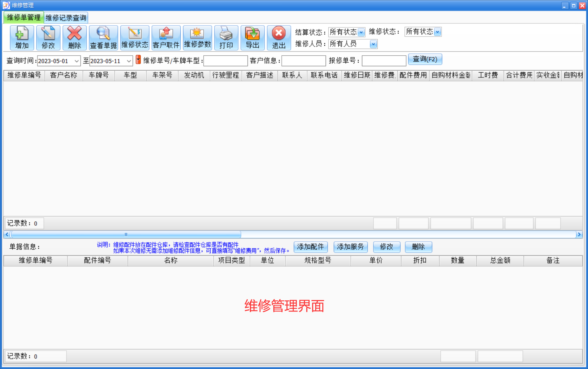The height and width of the screenshot is (369, 588).
Task: Click the 添加配件 button
Action: click(310, 247)
